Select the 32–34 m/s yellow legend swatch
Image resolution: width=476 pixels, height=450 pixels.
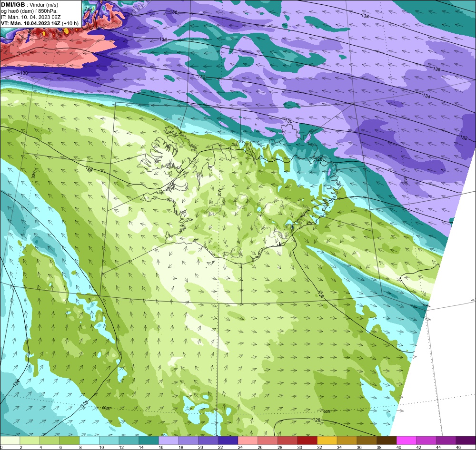(x=327, y=440)
